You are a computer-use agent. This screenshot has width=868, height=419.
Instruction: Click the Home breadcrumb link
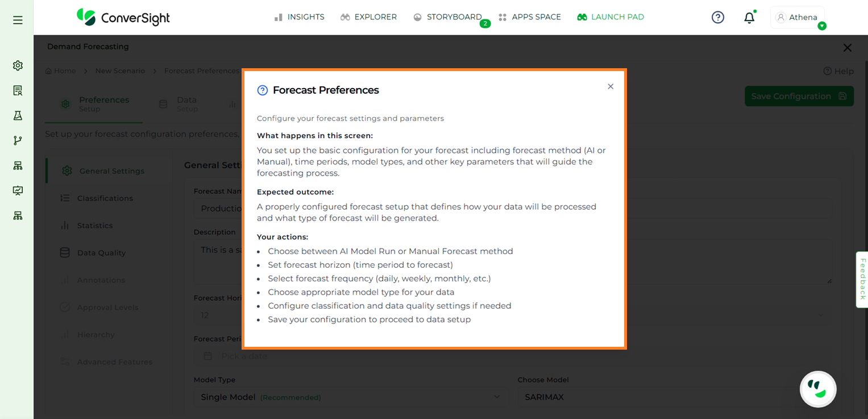[61, 71]
